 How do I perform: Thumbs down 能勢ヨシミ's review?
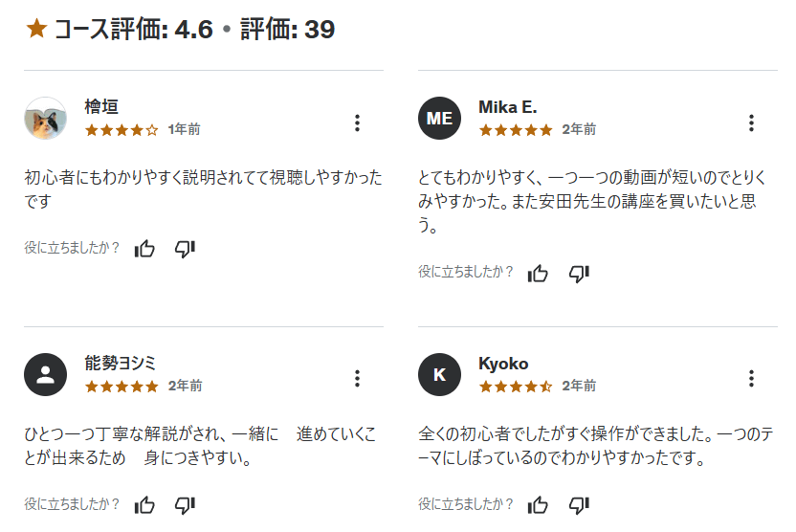[x=185, y=505]
